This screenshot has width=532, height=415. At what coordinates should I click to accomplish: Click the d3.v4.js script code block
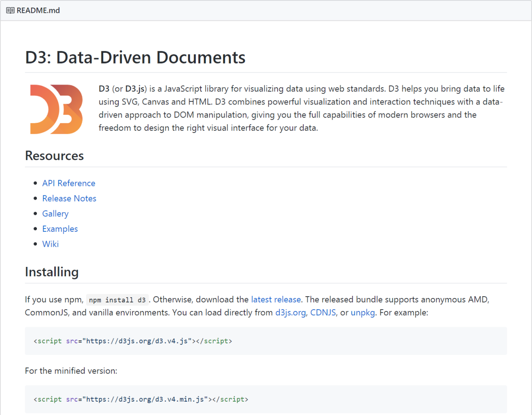(x=266, y=341)
